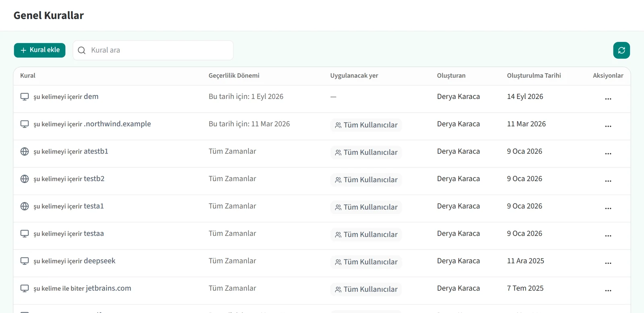Click monitor icon of testaa rule
Screen dimensions: 644x313
pyautogui.click(x=25, y=234)
